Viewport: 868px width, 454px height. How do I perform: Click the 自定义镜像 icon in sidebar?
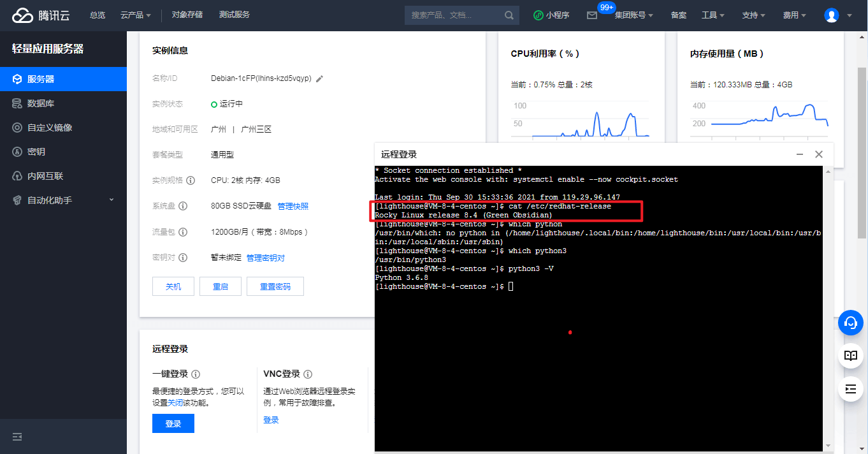pos(17,128)
